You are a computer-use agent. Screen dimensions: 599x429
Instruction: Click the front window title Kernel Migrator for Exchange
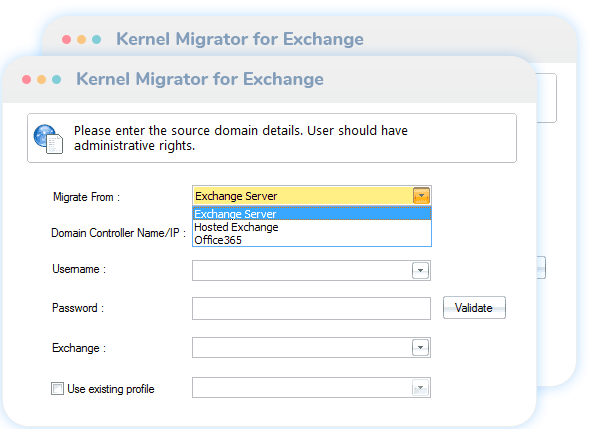point(200,79)
